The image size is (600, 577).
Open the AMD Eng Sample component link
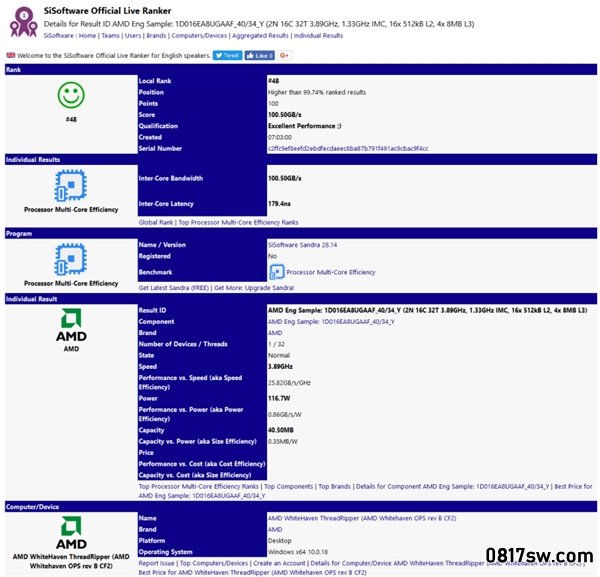pos(331,322)
